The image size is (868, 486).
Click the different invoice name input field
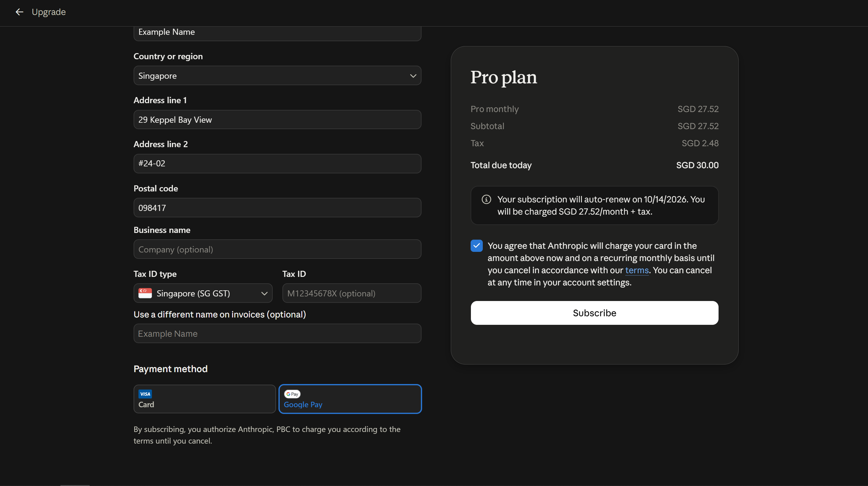click(x=277, y=334)
